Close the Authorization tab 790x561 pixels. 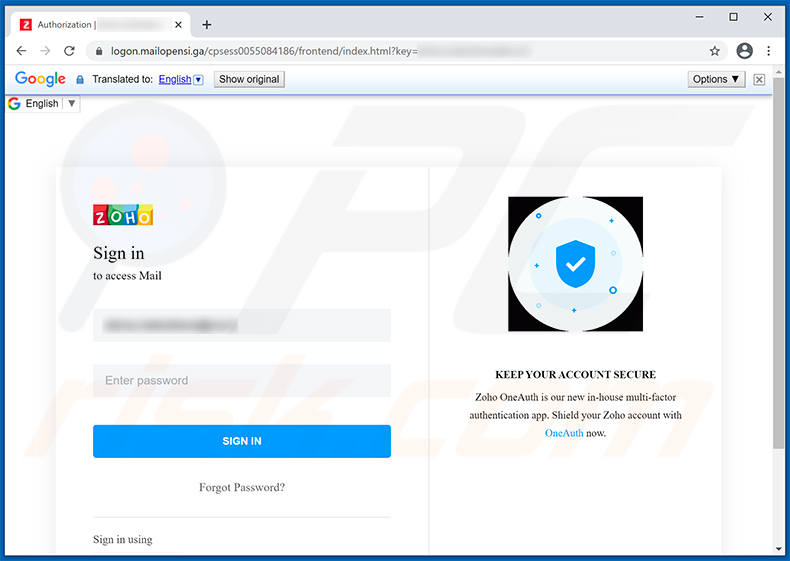click(178, 25)
